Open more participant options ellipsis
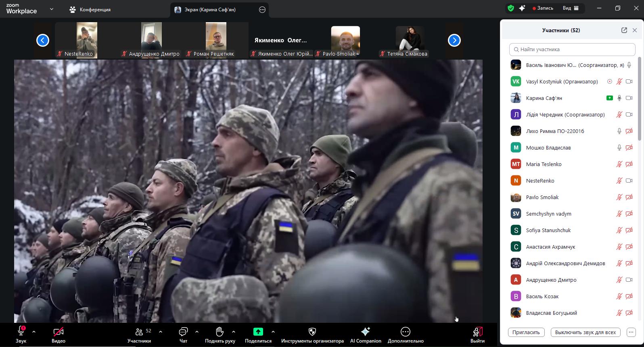 (x=631, y=332)
